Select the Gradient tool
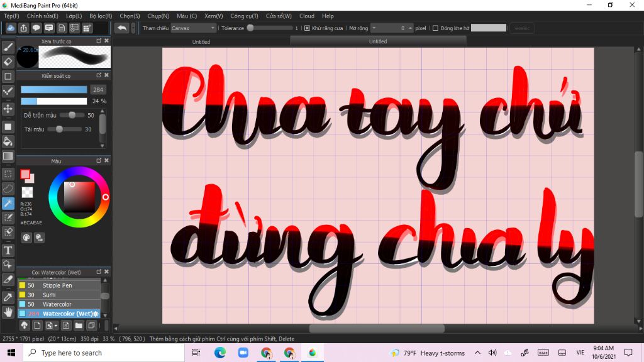The height and width of the screenshot is (362, 644). tap(8, 156)
